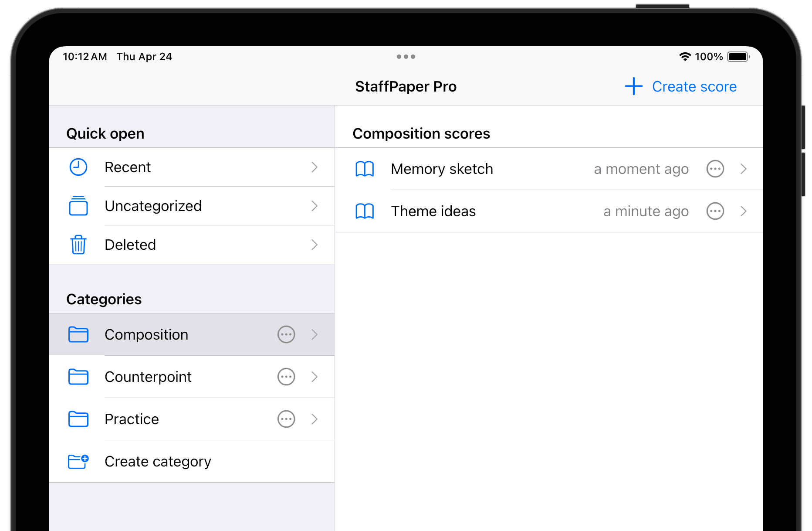
Task: Click the blue plus icon beside Create score
Action: 634,86
